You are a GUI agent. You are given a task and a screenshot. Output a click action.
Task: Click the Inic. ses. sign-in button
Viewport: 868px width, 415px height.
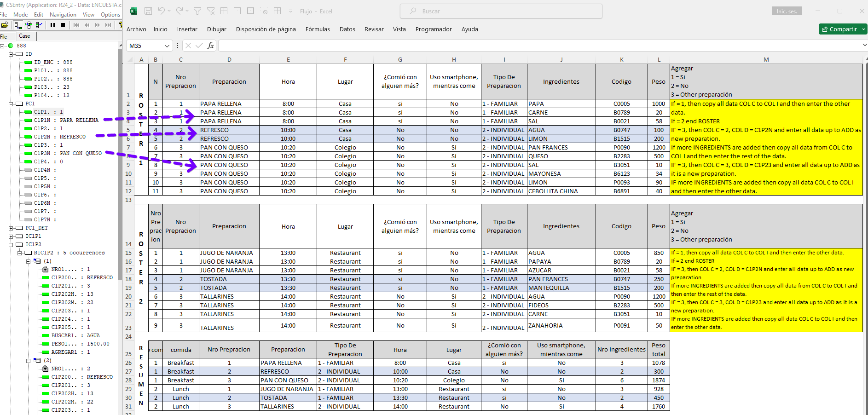pyautogui.click(x=787, y=11)
